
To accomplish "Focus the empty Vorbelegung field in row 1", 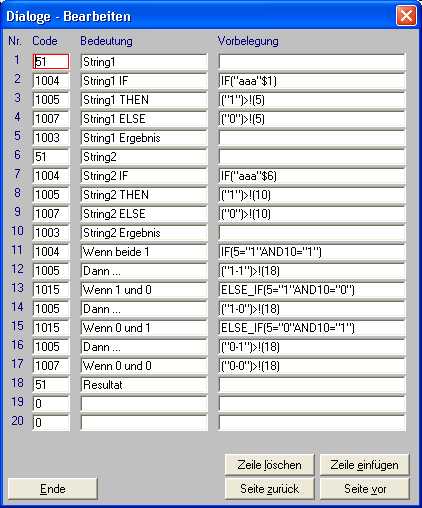I will [x=312, y=62].
